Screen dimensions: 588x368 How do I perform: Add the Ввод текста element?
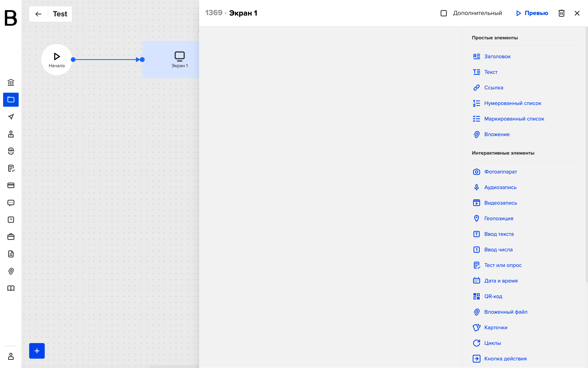[493, 234]
